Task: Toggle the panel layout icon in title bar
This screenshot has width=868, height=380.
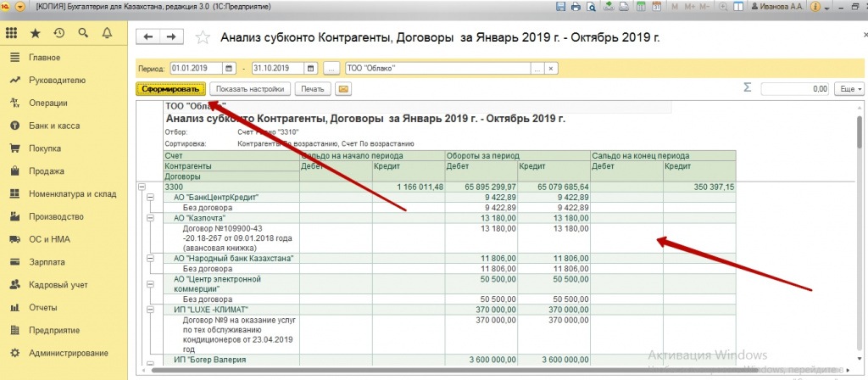Action: coord(738,7)
